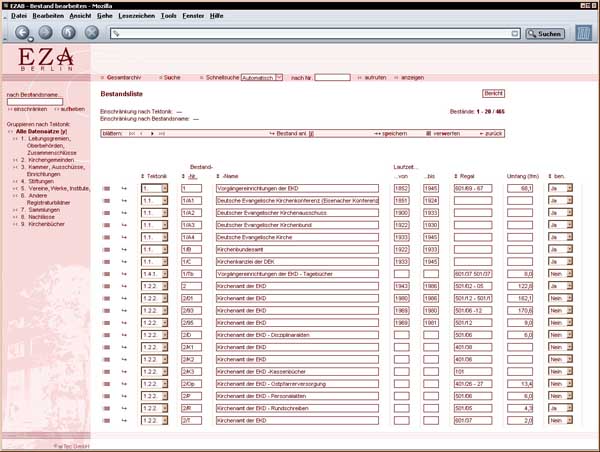Viewport: 600px width, 452px height.
Task: Sort the list by Name column arrows
Action: [218, 176]
